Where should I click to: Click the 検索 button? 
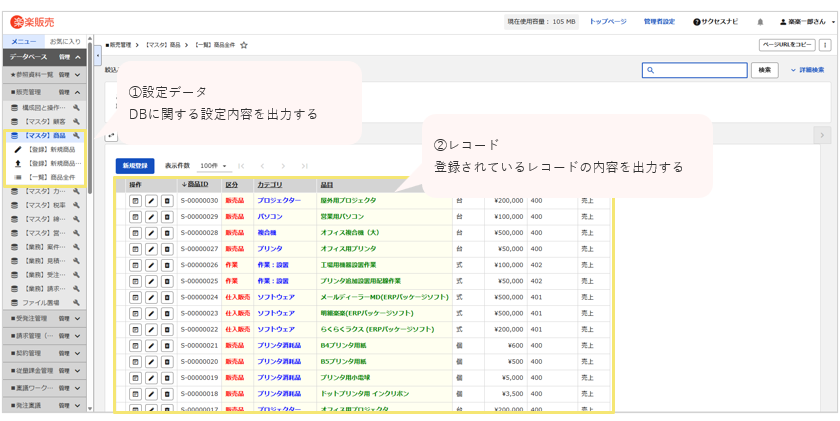tap(765, 70)
